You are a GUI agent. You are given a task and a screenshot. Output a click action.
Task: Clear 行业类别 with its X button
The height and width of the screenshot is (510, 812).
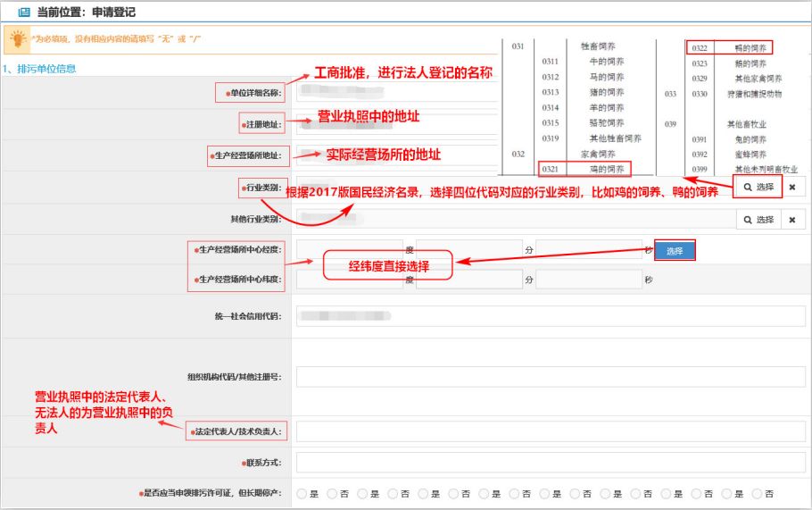(x=792, y=187)
